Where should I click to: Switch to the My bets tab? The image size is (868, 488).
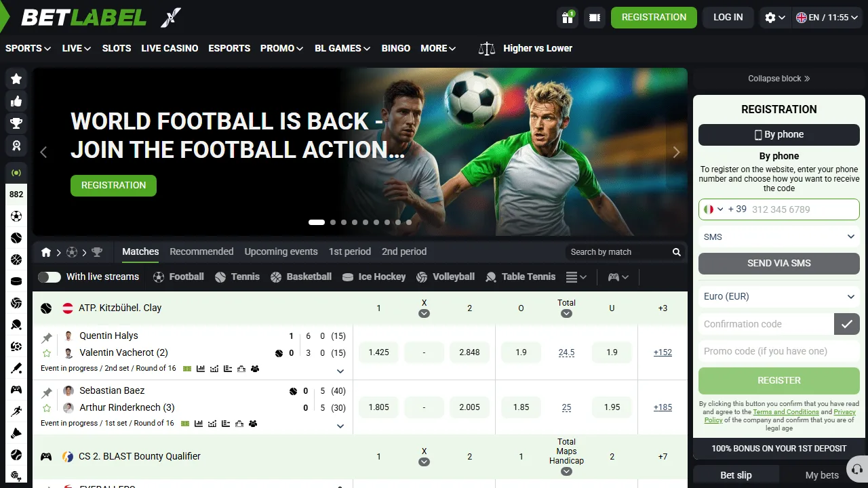pyautogui.click(x=822, y=475)
